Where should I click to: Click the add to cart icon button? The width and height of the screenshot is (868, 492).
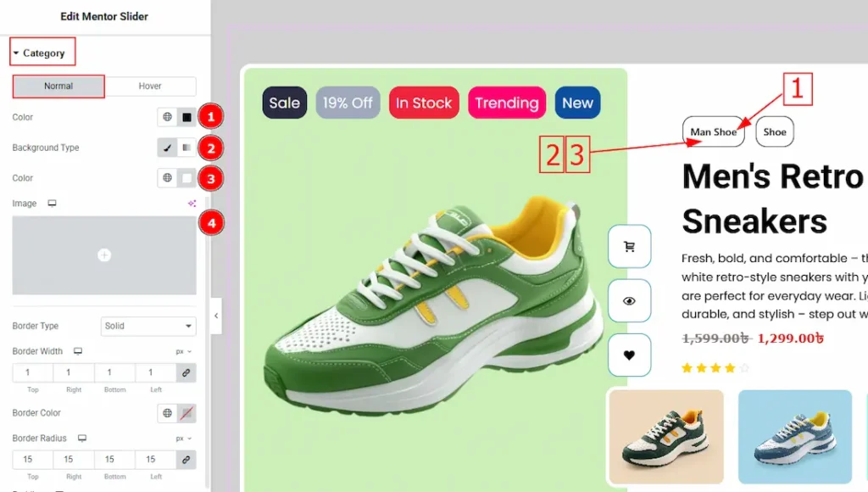click(629, 247)
